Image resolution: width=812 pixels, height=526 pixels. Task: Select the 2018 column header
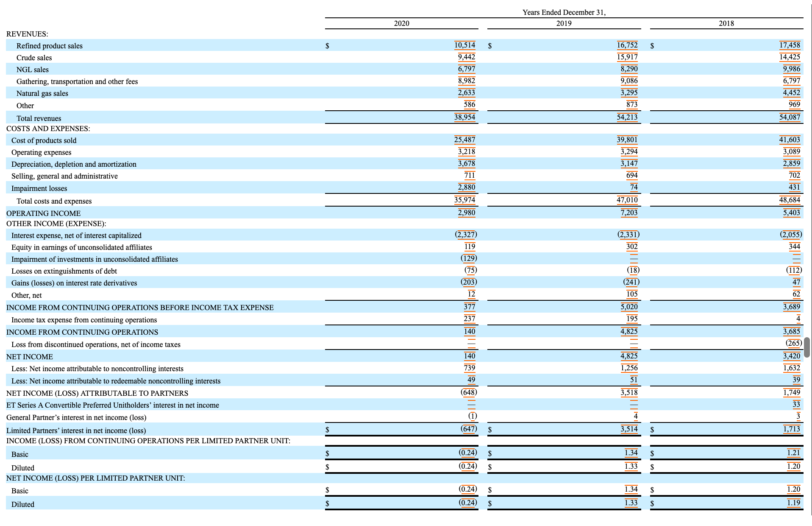click(x=726, y=23)
